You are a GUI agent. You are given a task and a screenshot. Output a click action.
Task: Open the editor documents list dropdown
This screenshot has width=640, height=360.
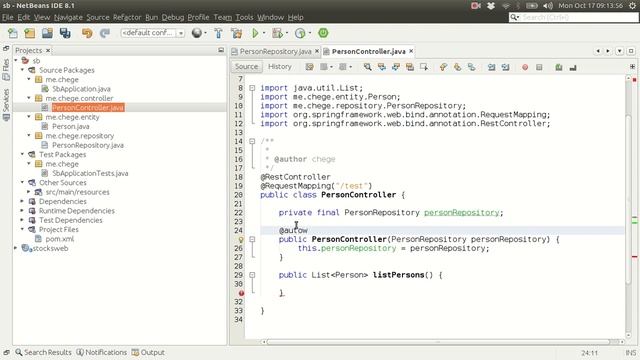[620, 51]
